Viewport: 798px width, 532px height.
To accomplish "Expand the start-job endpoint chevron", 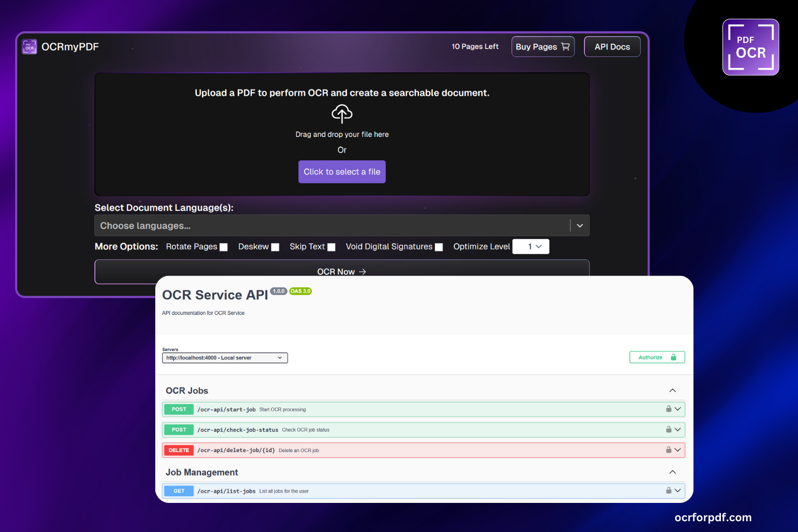I will [678, 409].
